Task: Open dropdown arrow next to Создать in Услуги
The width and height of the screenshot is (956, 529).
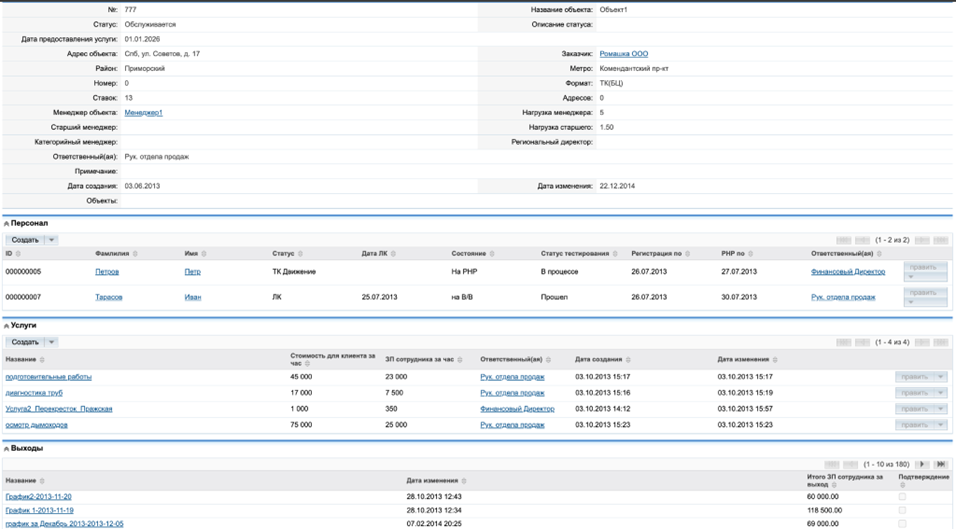Action: click(x=52, y=342)
